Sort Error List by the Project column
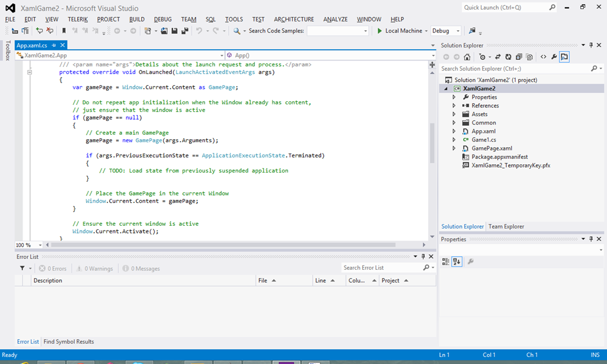Viewport: 607px width, 364px height. [x=407, y=280]
